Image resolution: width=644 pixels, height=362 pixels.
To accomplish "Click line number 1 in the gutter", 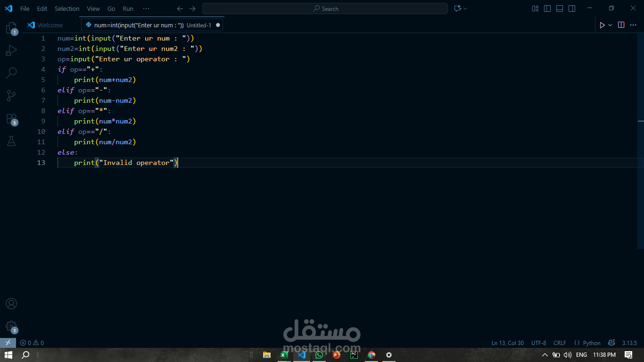I will 43,38.
